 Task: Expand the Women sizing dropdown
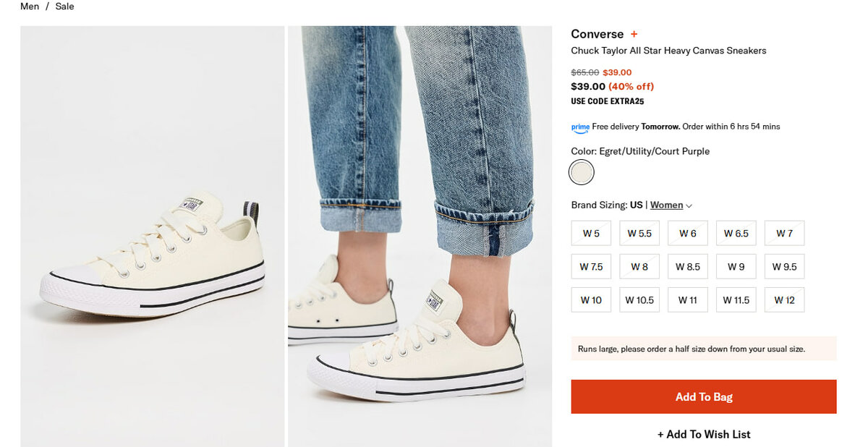point(671,205)
